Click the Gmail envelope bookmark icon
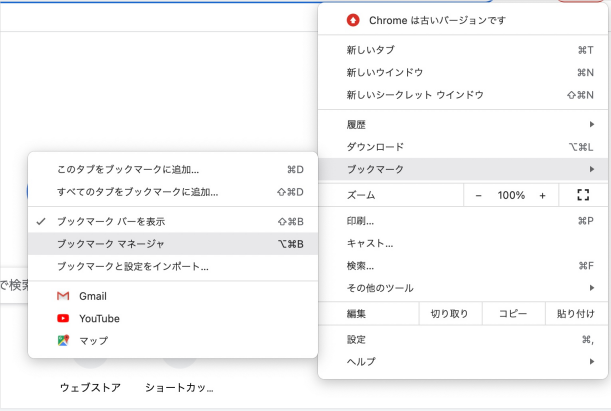611x411 pixels. point(63,296)
